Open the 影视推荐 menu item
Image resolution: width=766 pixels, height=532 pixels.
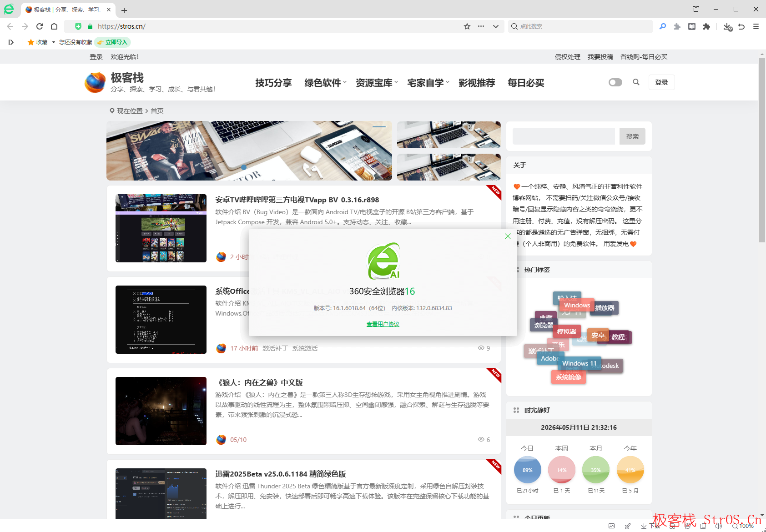pyautogui.click(x=477, y=83)
